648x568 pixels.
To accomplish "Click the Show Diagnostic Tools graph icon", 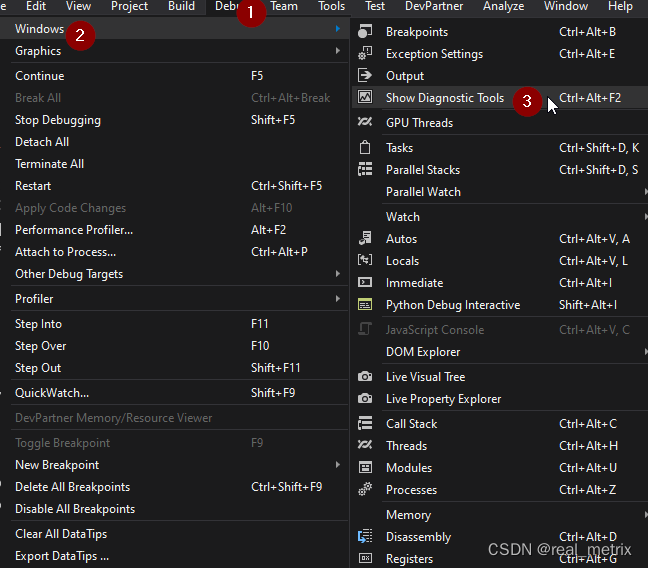I will (x=365, y=97).
